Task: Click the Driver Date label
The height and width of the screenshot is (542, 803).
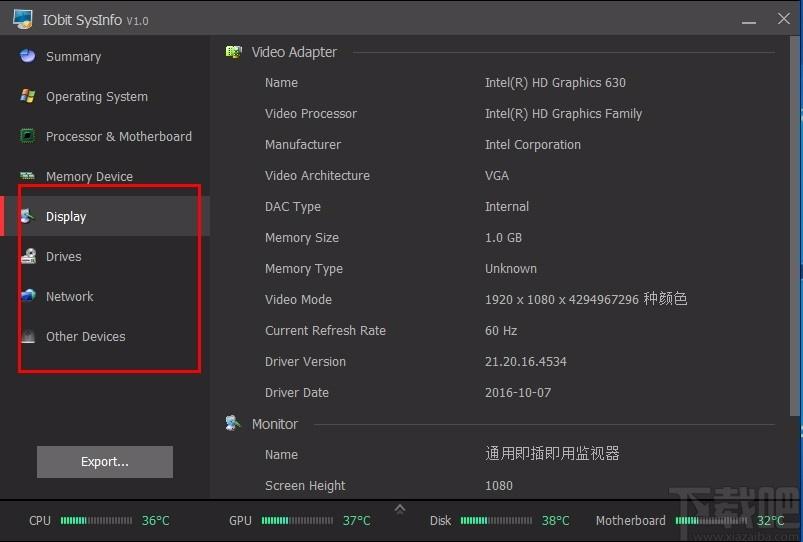Action: (297, 392)
